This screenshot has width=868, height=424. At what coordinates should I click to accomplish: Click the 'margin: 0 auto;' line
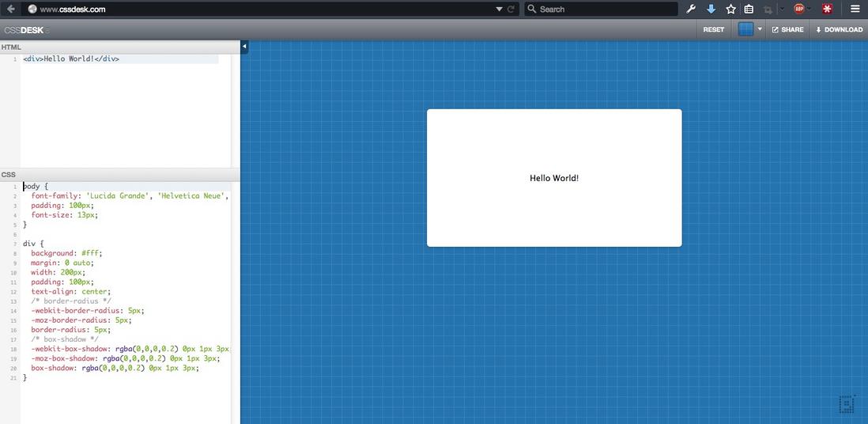tap(62, 263)
